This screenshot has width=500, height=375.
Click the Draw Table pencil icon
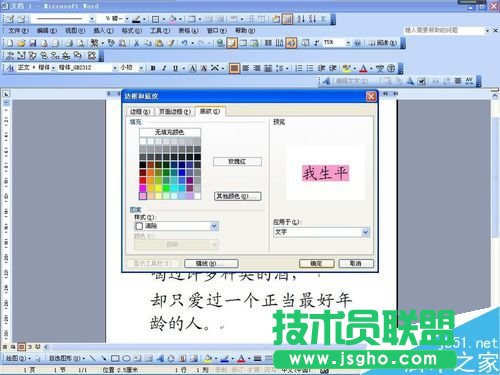pyautogui.click(x=10, y=19)
